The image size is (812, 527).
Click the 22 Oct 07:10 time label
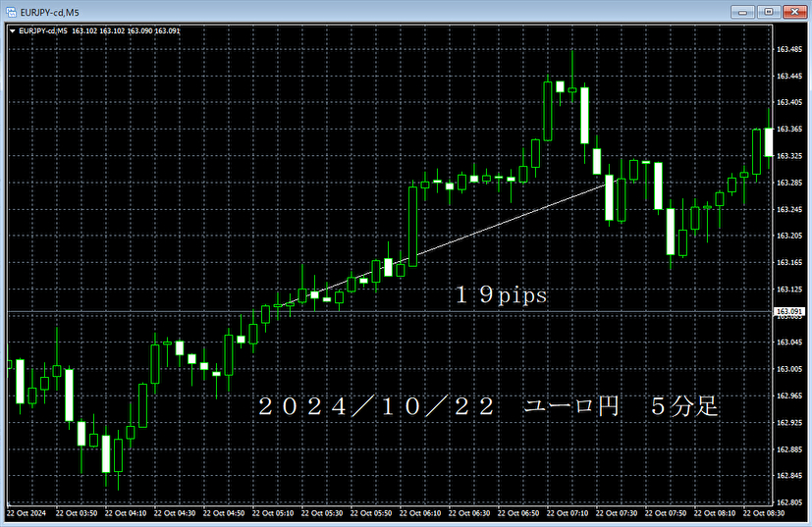point(568,513)
